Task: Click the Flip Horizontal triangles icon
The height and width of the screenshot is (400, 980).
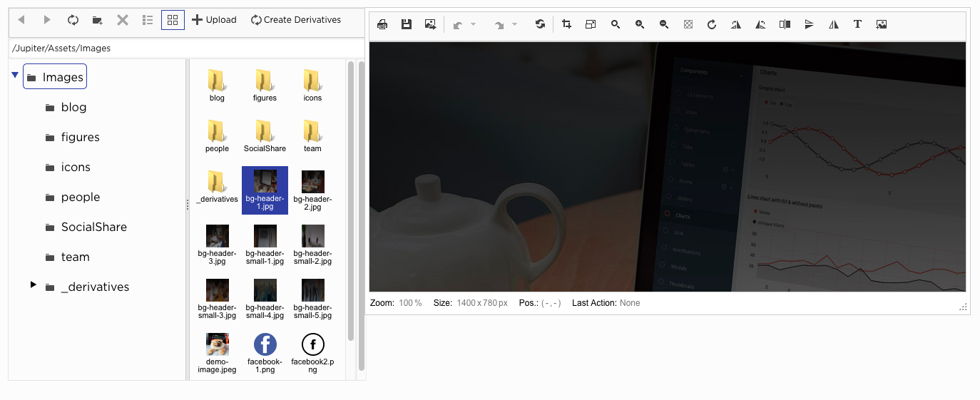Action: pyautogui.click(x=834, y=24)
